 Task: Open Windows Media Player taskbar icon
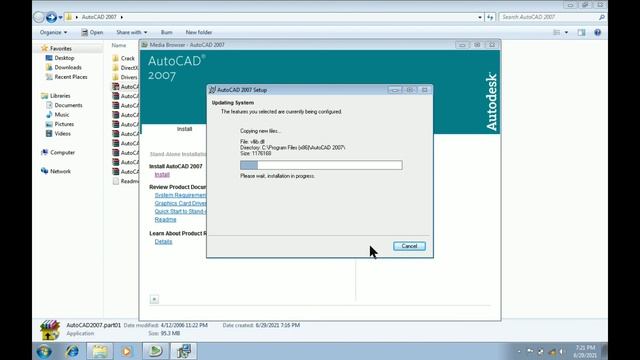click(127, 351)
